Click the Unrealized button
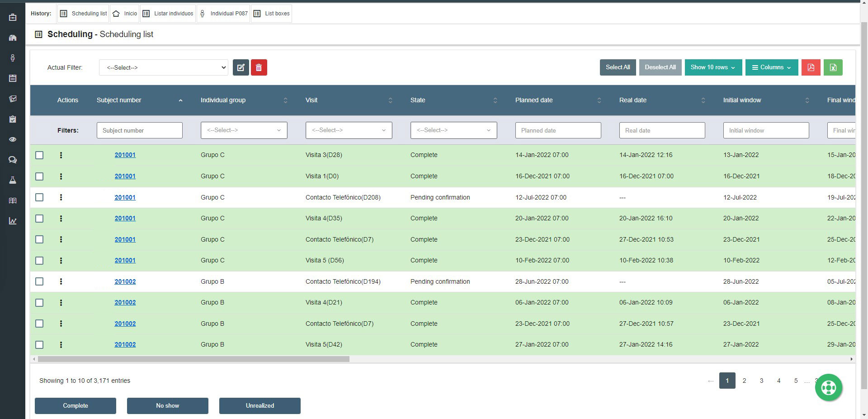868x419 pixels. (x=260, y=406)
